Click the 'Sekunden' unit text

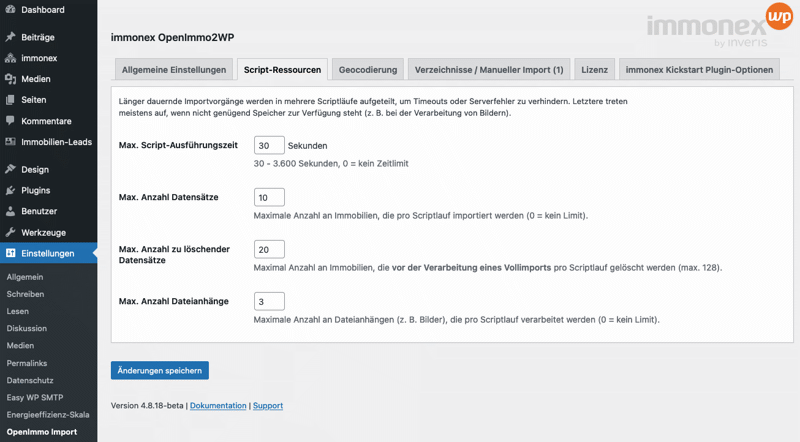308,145
